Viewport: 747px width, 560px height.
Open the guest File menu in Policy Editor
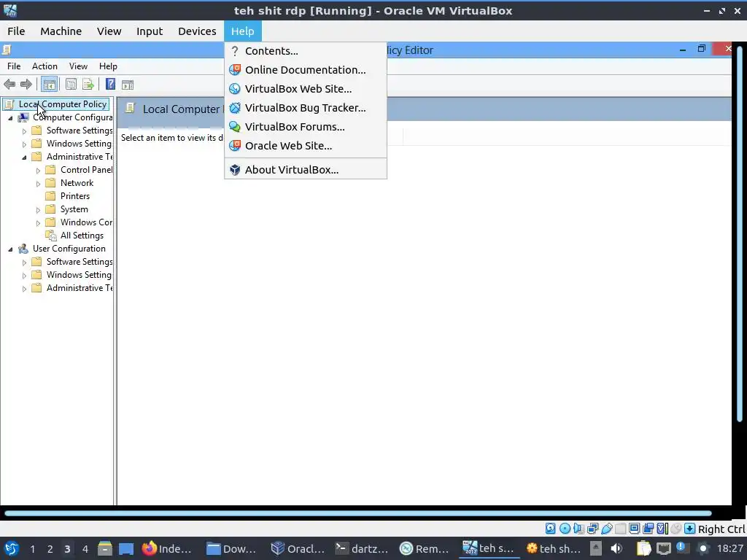tap(14, 66)
